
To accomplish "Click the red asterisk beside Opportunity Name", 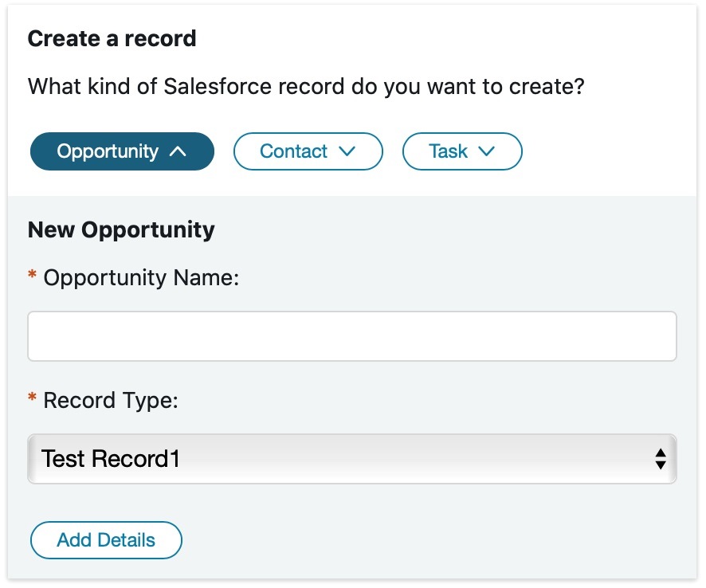I will 32,275.
